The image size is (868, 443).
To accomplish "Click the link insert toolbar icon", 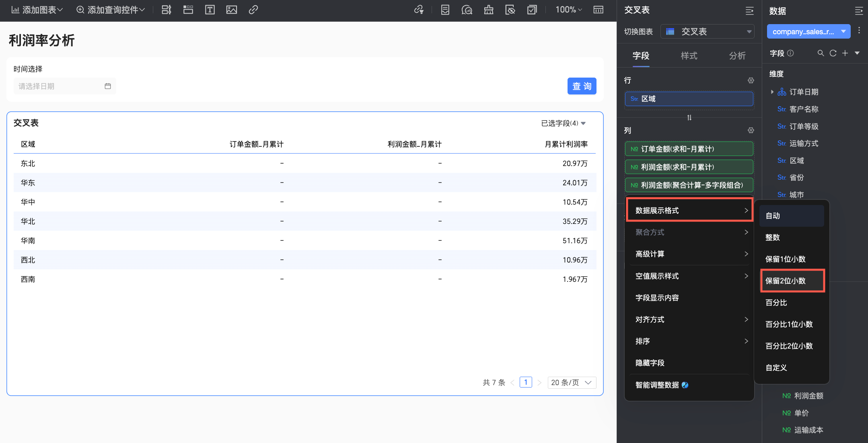I will tap(253, 10).
